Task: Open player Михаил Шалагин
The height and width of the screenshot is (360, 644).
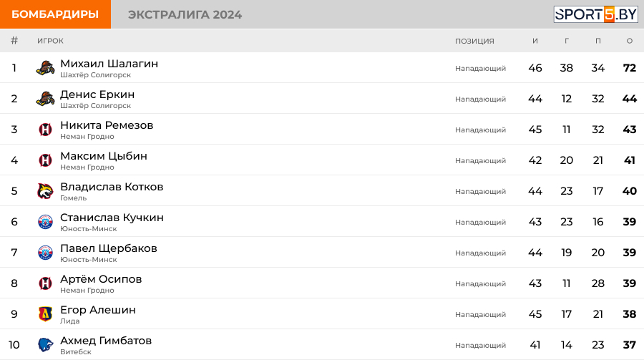Action: [x=109, y=64]
